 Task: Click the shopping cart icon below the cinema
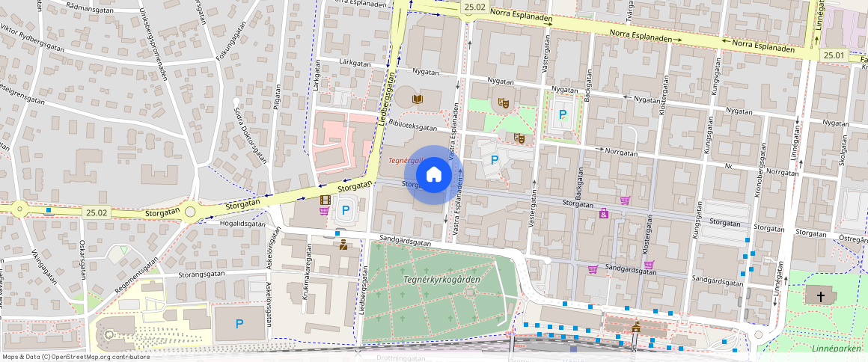pyautogui.click(x=324, y=212)
